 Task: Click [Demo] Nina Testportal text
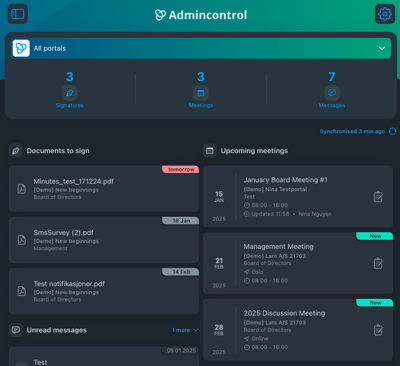(x=275, y=189)
